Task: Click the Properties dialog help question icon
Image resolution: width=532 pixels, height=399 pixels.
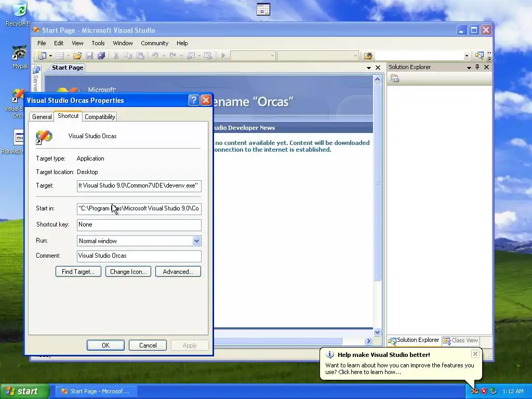Action: 194,100
